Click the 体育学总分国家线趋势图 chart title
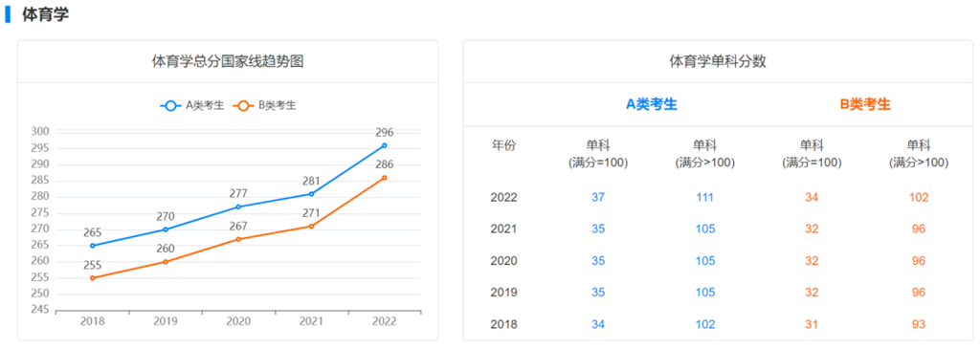 [228, 61]
